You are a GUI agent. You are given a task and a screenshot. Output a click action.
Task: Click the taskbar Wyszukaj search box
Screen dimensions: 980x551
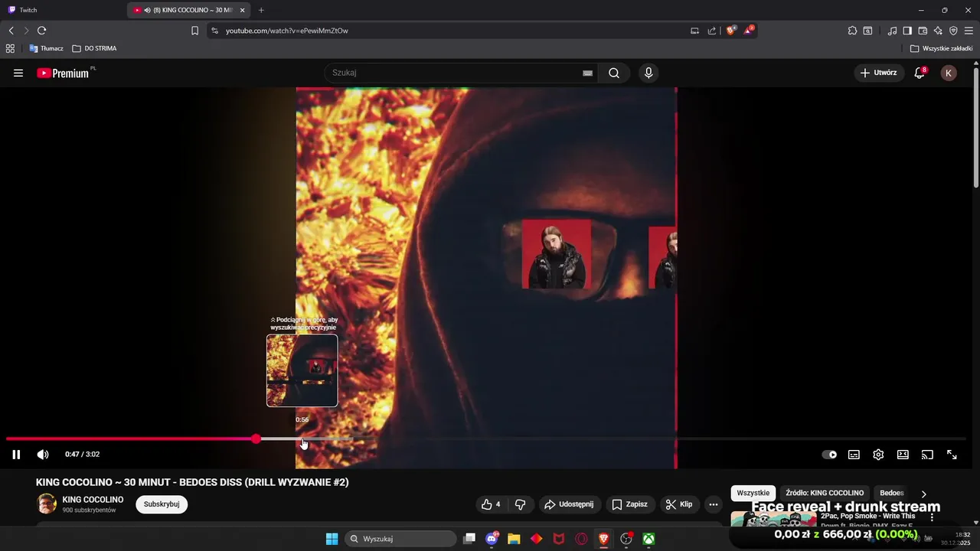[400, 539]
